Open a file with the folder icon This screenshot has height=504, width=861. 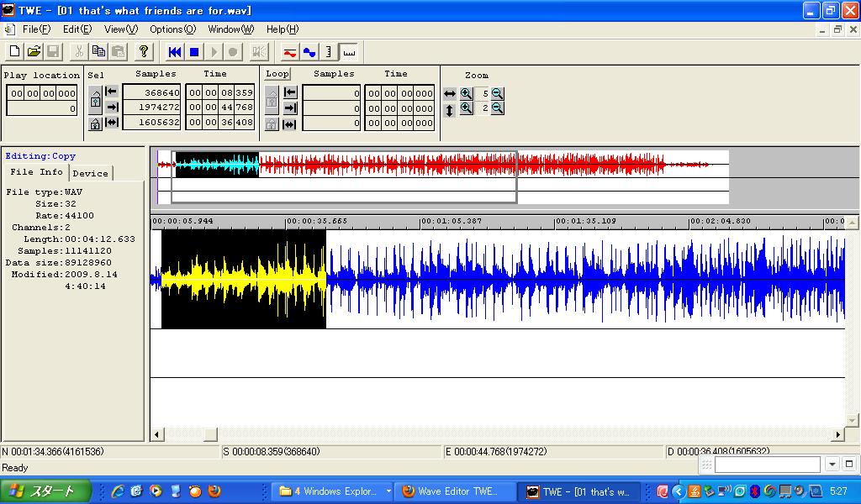(x=34, y=52)
